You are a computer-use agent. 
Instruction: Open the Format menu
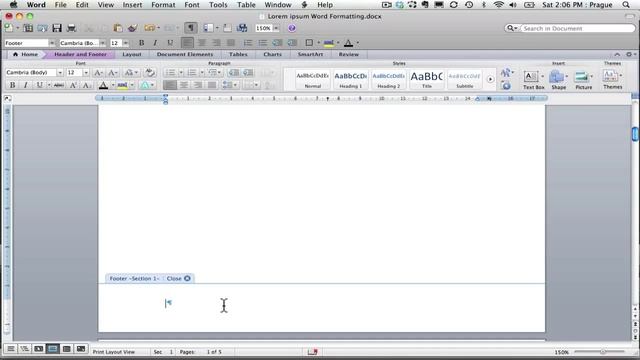tap(163, 5)
